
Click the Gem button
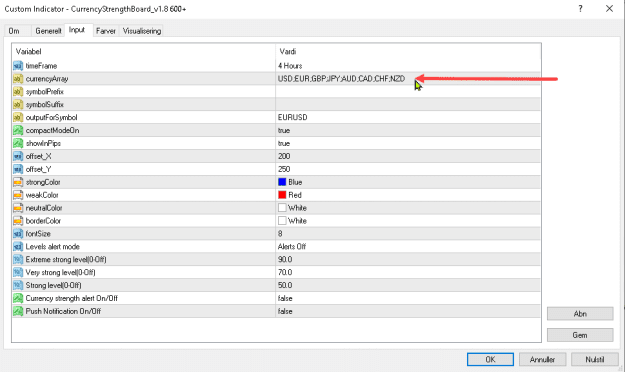point(580,335)
